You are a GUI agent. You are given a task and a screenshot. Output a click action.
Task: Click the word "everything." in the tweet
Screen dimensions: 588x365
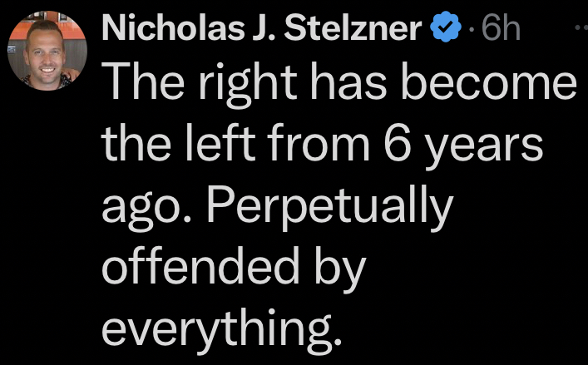click(221, 330)
